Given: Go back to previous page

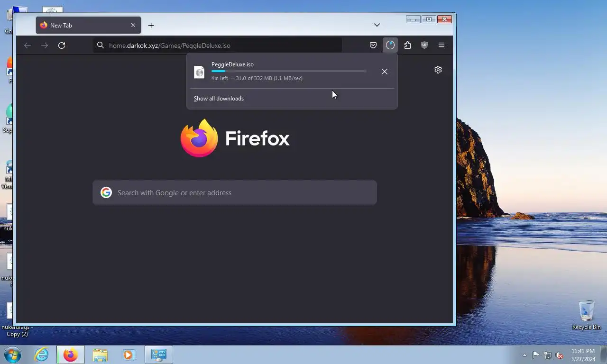Looking at the screenshot, I should tap(28, 45).
